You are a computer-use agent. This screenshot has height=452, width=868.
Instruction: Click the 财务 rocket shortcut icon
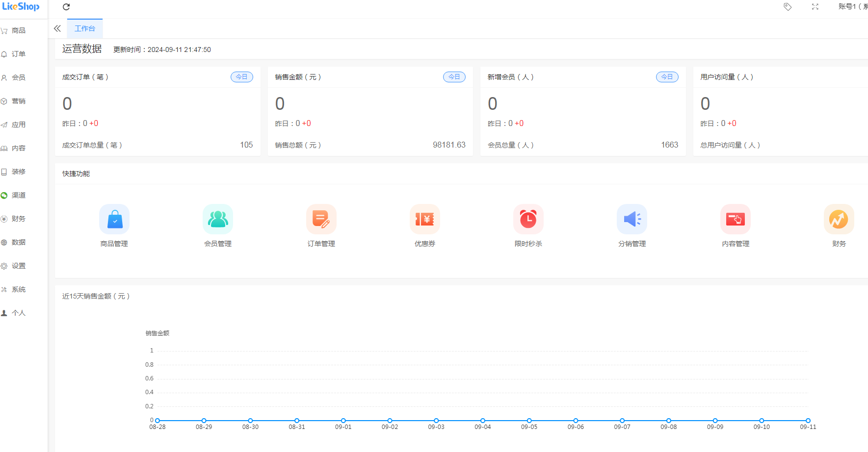click(x=839, y=219)
